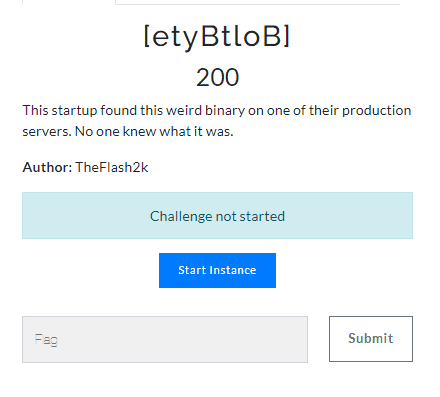Click the author name TheFlash2k
This screenshot has width=440, height=397.
pos(112,167)
